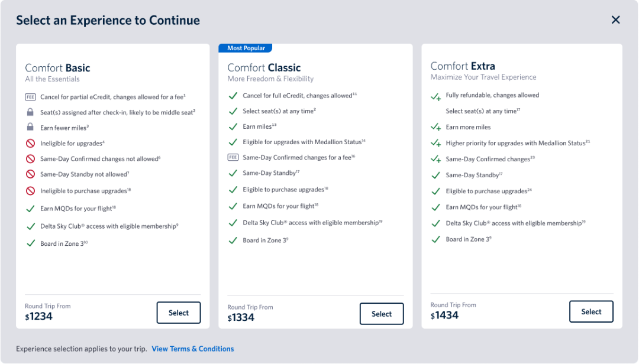Click the FEE icon beside Same-Day Confirmed changes in Classic
The width and height of the screenshot is (639, 364).
(233, 157)
